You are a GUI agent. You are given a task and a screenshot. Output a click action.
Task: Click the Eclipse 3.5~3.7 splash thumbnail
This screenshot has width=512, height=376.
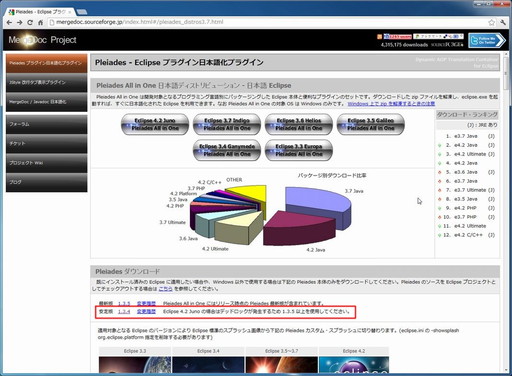282,365
